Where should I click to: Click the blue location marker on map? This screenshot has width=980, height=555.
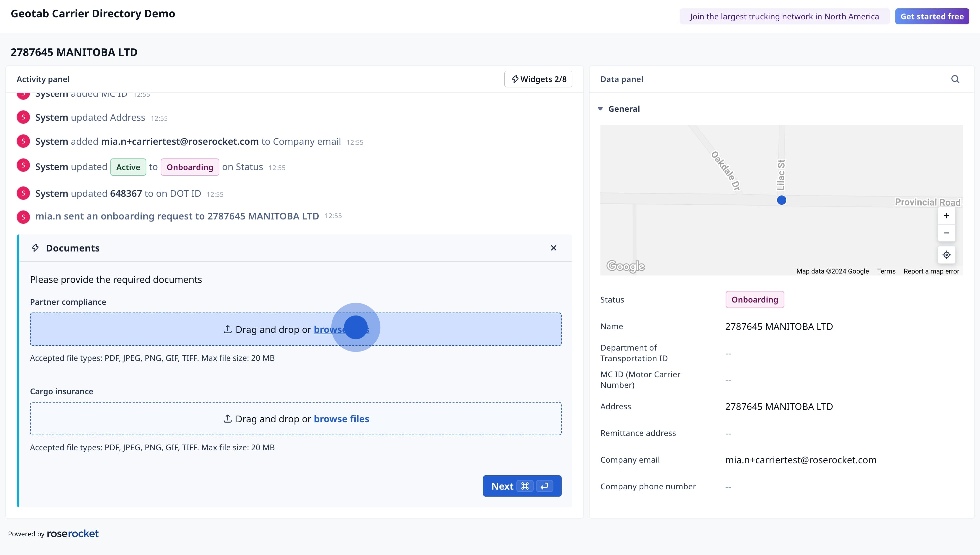[x=781, y=200]
